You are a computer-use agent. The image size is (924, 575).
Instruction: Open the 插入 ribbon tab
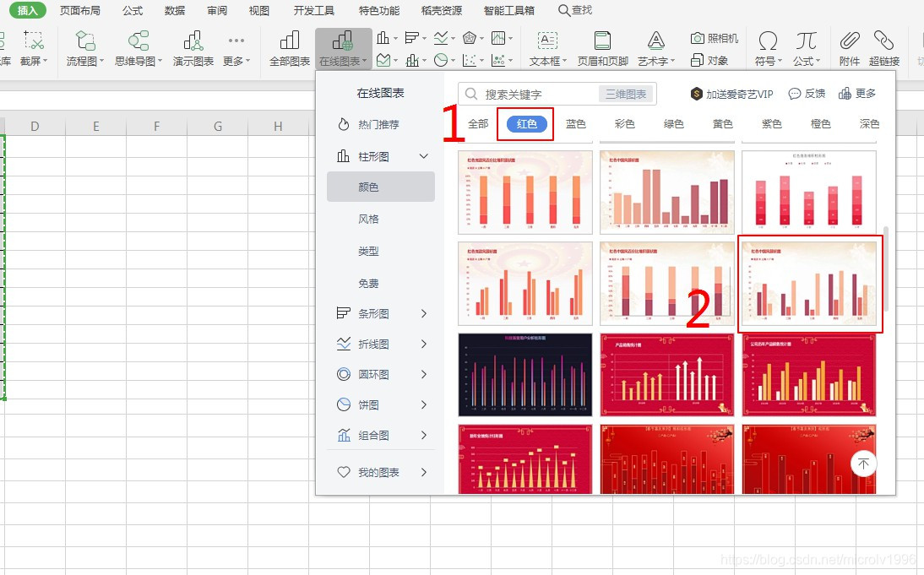[28, 10]
